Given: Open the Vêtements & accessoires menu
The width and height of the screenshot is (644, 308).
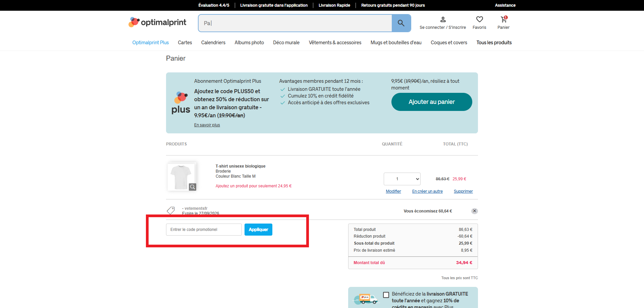Looking at the screenshot, I should (335, 43).
